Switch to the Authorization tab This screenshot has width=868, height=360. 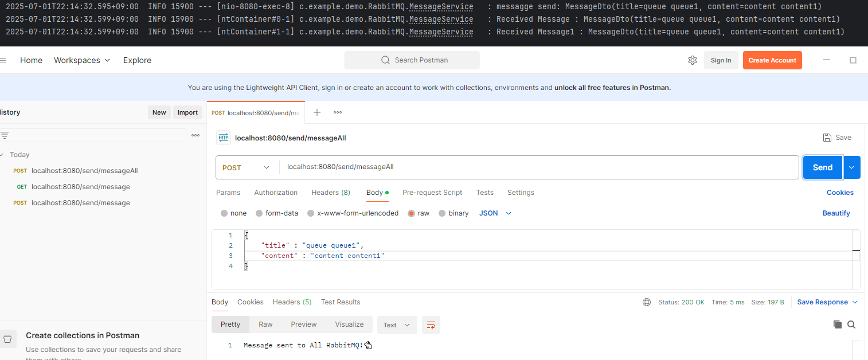coord(276,193)
